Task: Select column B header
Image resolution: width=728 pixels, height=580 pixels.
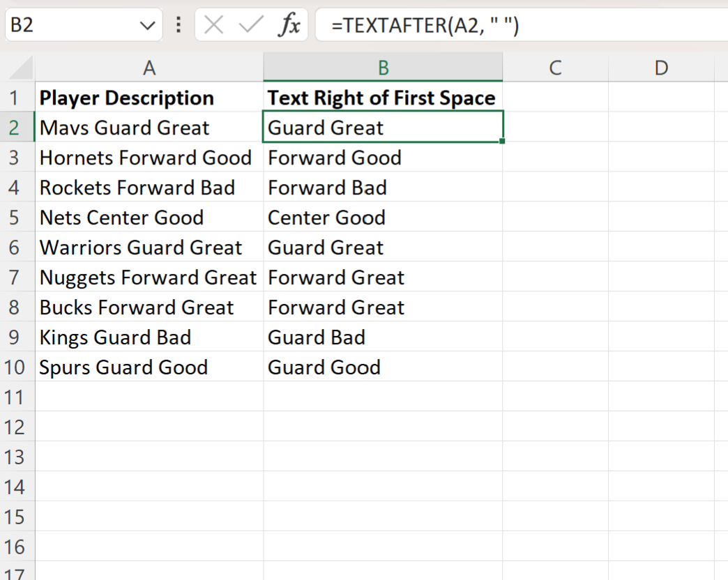Action: [x=383, y=67]
